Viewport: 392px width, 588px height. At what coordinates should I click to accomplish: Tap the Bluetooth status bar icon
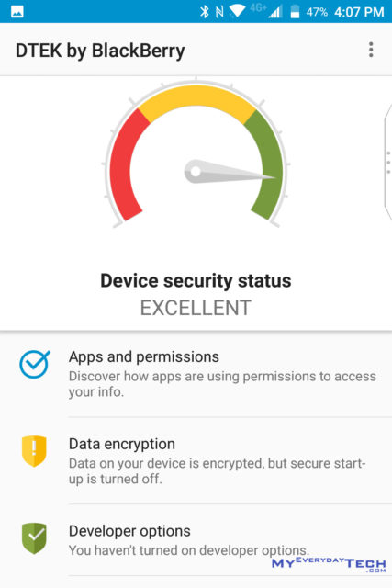click(204, 12)
